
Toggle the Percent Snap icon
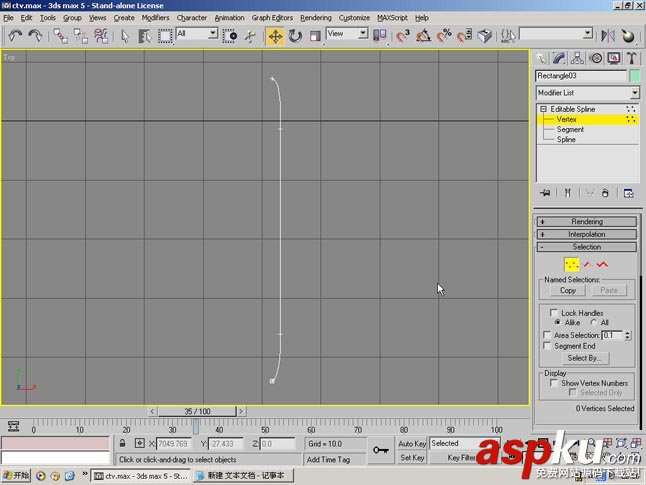[444, 36]
